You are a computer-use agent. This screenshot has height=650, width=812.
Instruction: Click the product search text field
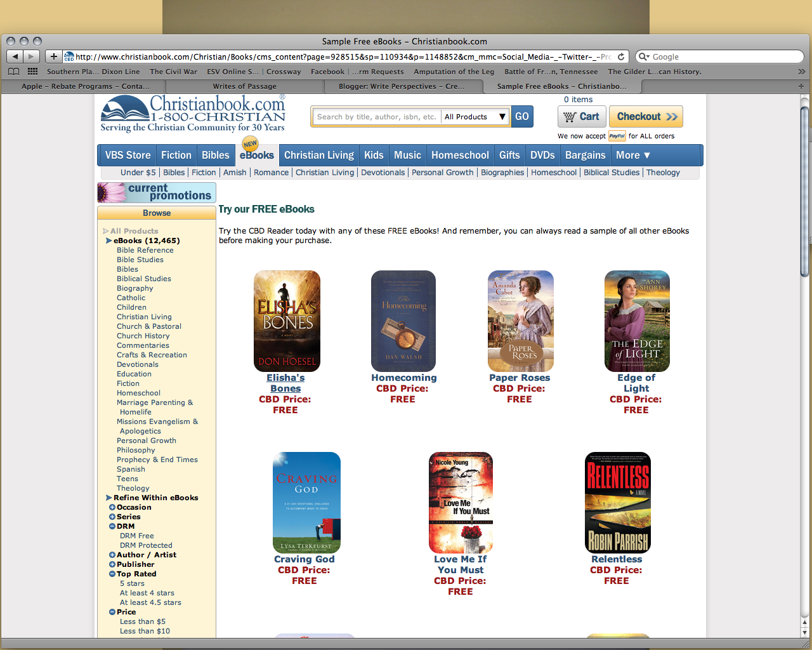[377, 117]
